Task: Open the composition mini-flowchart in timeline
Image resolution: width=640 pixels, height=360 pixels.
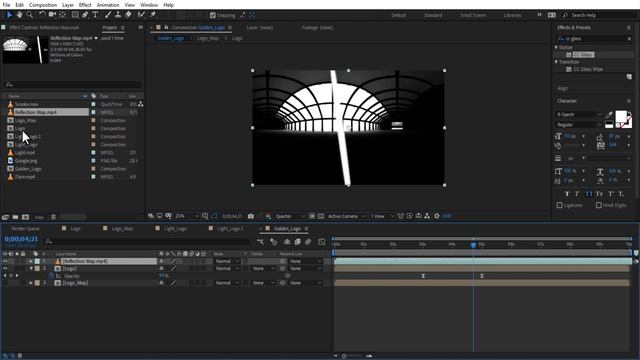Action: [x=260, y=242]
